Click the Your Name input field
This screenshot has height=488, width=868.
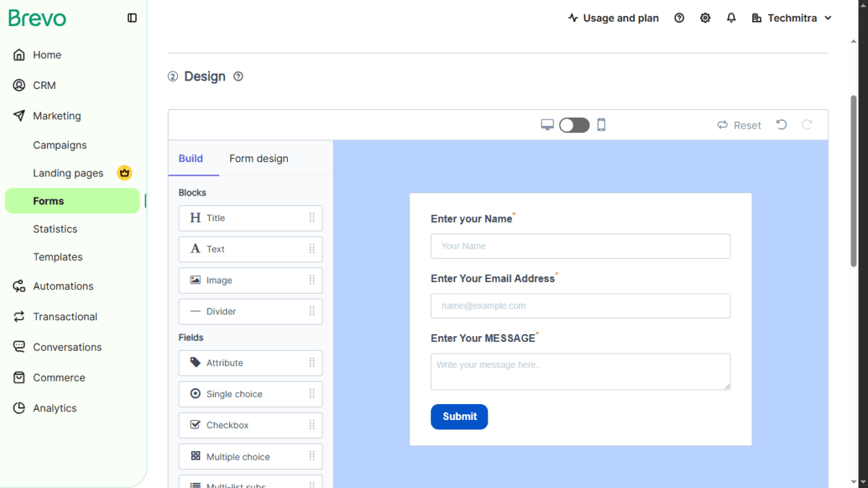(x=581, y=246)
